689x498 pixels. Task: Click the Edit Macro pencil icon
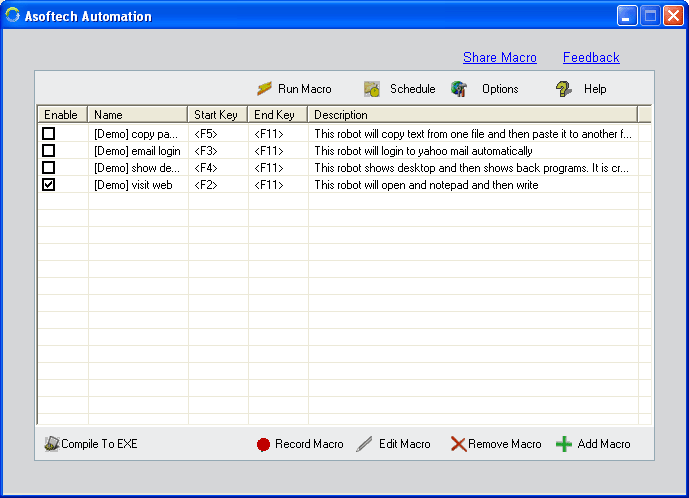pos(365,444)
